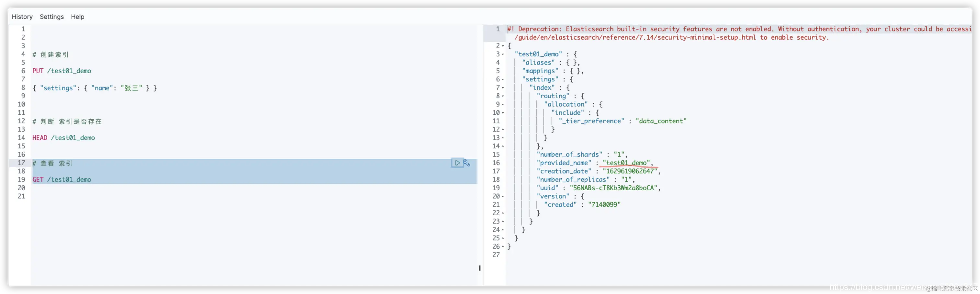The width and height of the screenshot is (980, 294).
Task: Click the comment "# 判断 索引是否存在"
Action: point(67,121)
